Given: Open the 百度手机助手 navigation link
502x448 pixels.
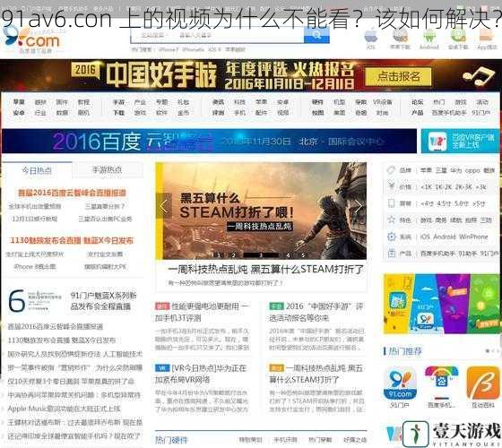Looking at the screenshot, I should 449,113.
